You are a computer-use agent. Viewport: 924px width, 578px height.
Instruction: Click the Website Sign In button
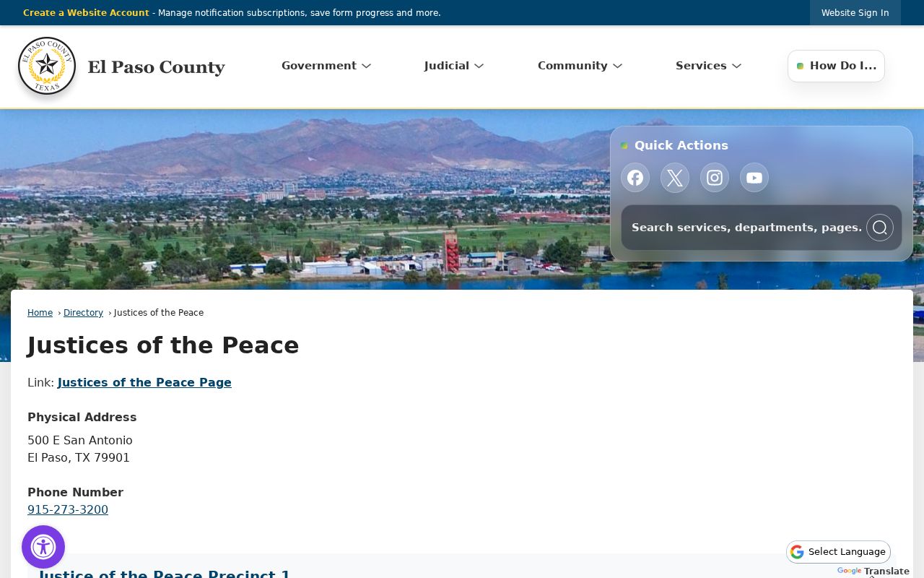(x=855, y=13)
